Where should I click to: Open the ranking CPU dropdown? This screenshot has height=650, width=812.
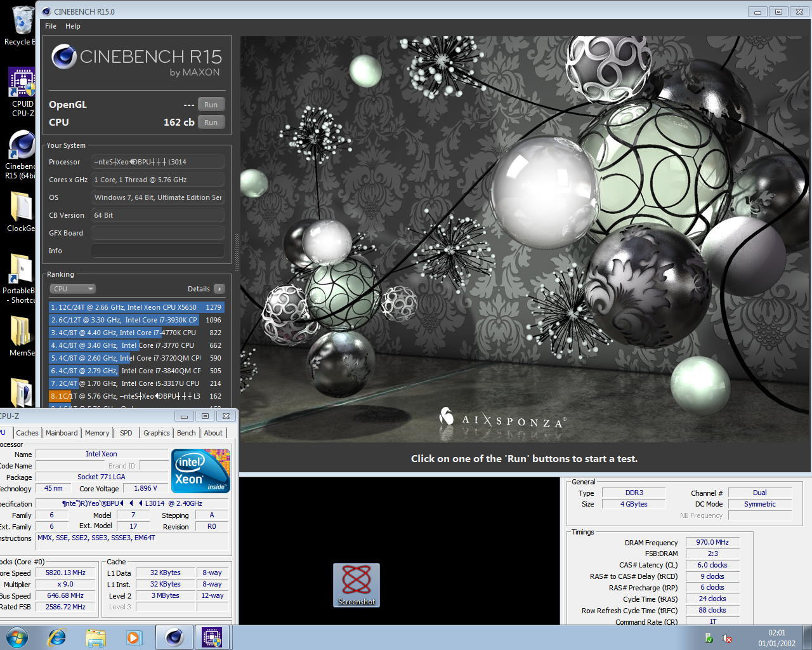[73, 289]
